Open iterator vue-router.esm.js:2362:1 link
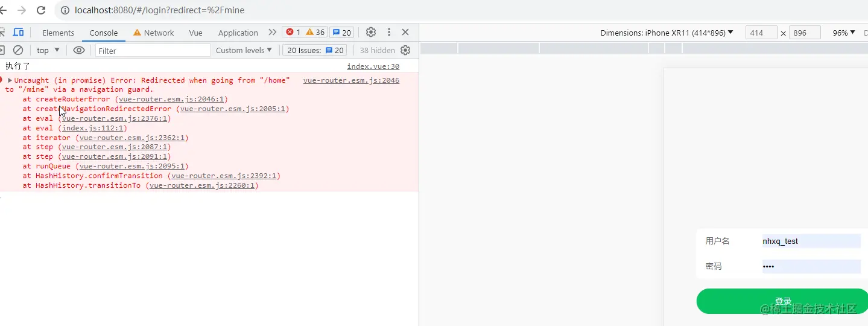 coord(132,138)
